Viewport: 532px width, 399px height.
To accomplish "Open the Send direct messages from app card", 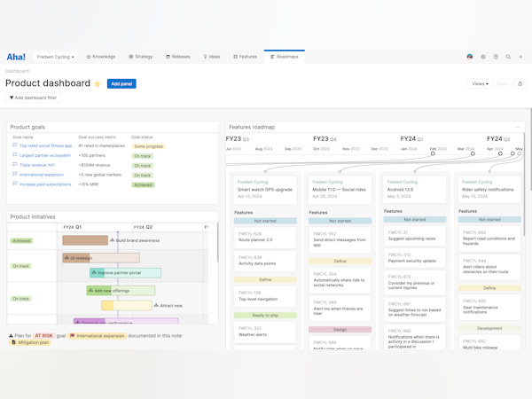I will click(340, 240).
